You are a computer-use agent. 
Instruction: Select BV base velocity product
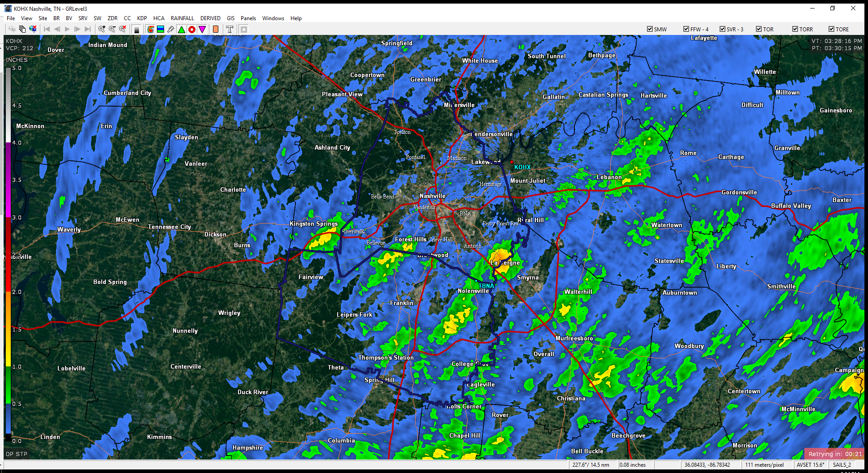coord(69,18)
